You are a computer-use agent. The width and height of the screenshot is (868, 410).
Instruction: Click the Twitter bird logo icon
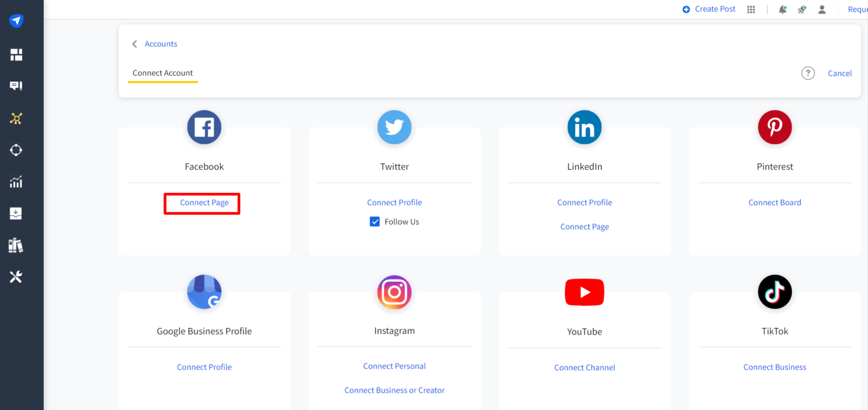click(x=395, y=127)
